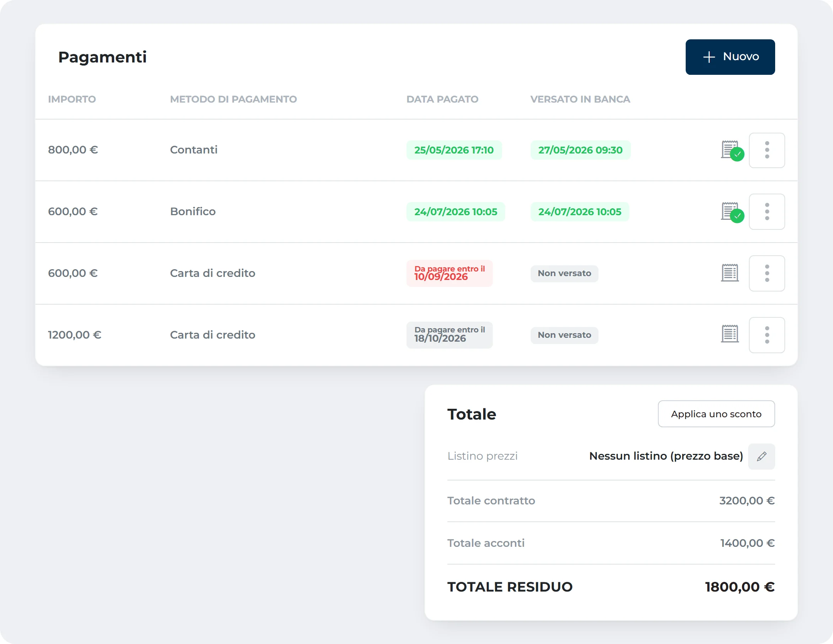Click Bonifico row's deposited date 24/07/2026 10:05
This screenshot has width=833, height=644.
[580, 212]
